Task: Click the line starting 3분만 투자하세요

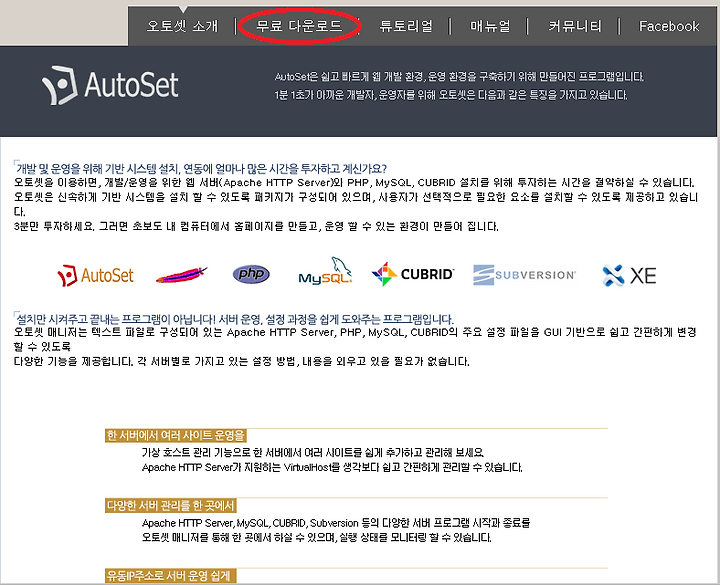Action: tap(256, 226)
